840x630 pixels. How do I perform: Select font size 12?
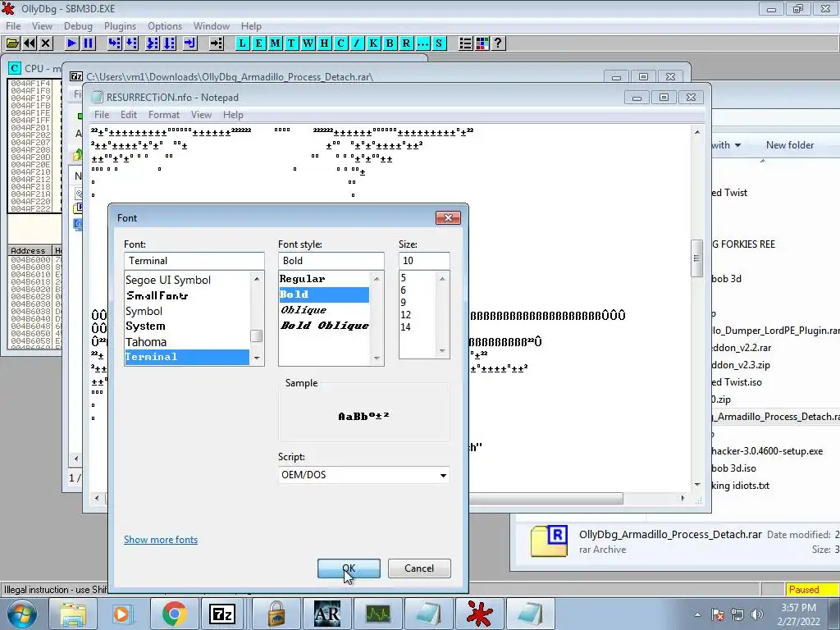[x=405, y=315]
